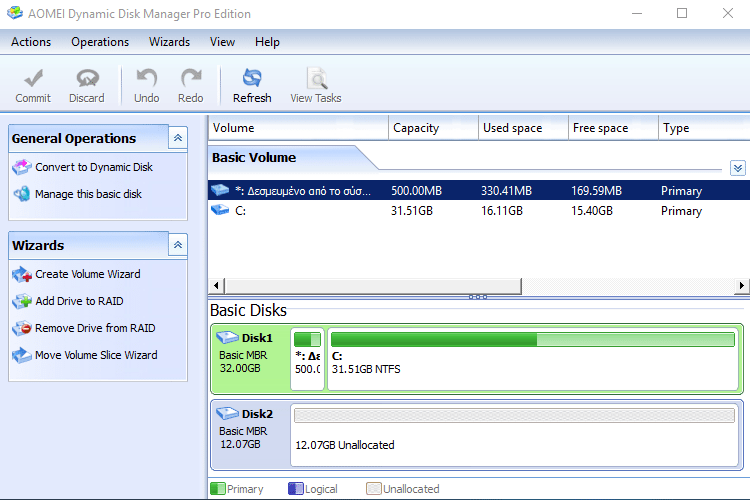Click the Add Drive to RAID icon
Viewport: 750px width, 500px height.
(22, 301)
